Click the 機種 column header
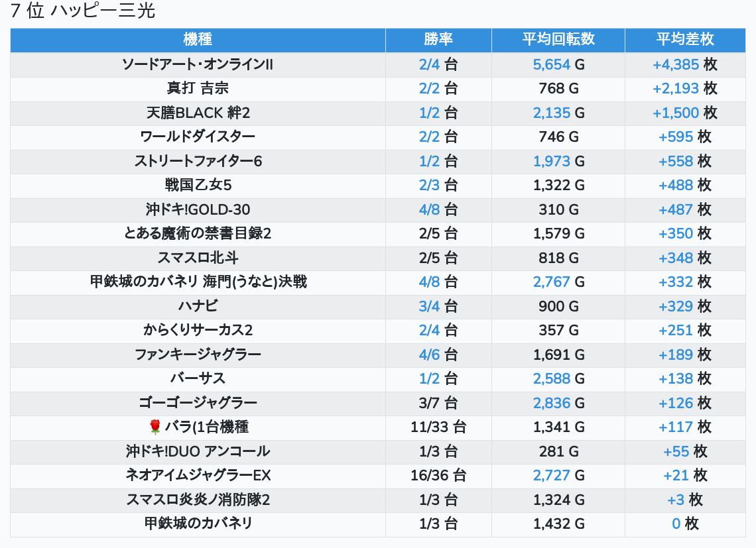 pos(198,40)
